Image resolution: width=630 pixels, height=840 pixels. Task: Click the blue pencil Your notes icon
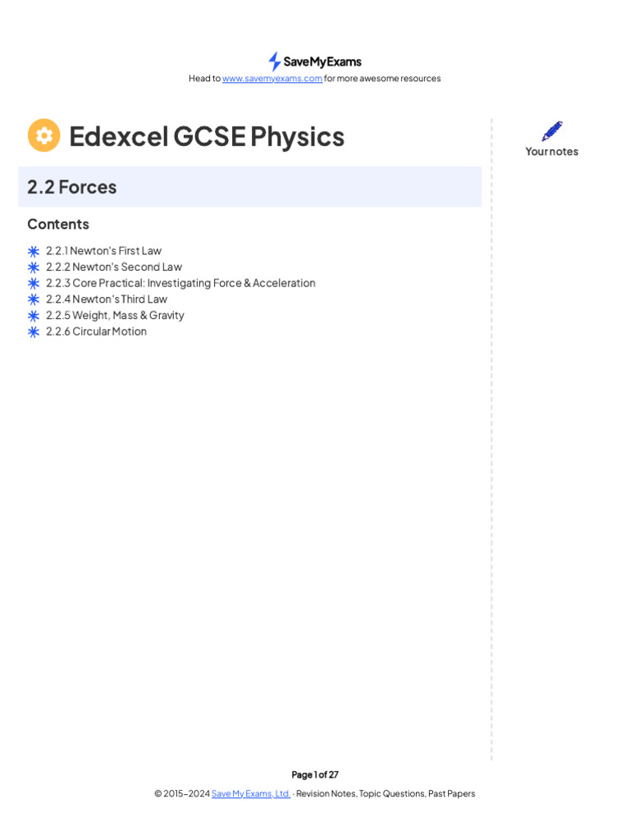pyautogui.click(x=552, y=131)
